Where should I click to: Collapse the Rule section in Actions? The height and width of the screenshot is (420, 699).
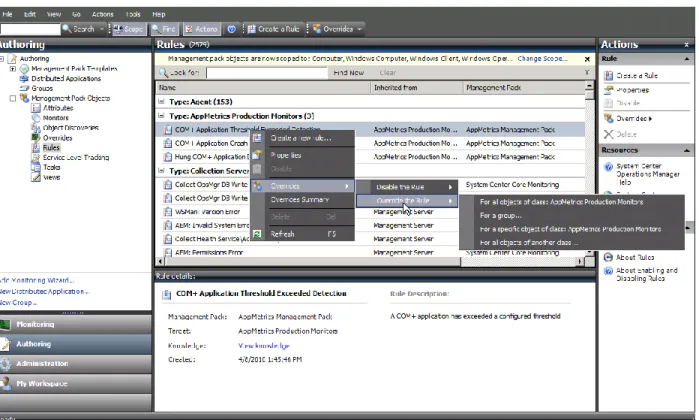point(687,59)
